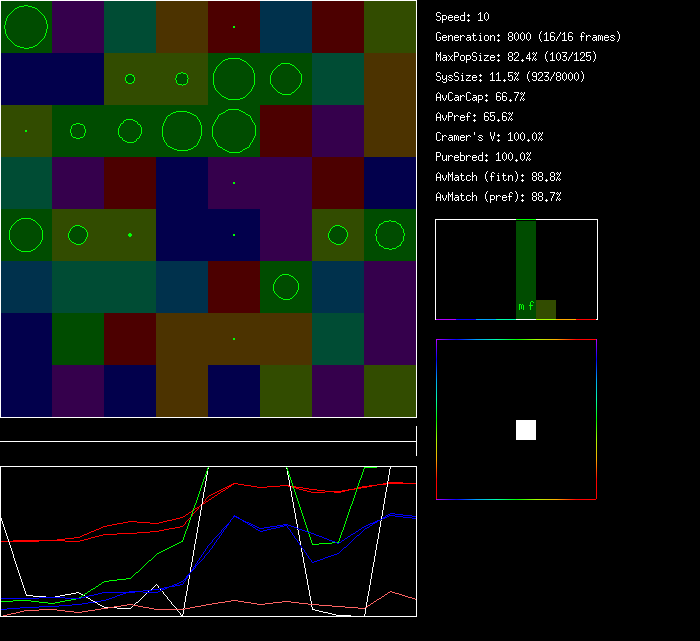This screenshot has height=641, width=700.
Task: Click the dot in the third row's leftmost olive cell
Action: [x=26, y=131]
